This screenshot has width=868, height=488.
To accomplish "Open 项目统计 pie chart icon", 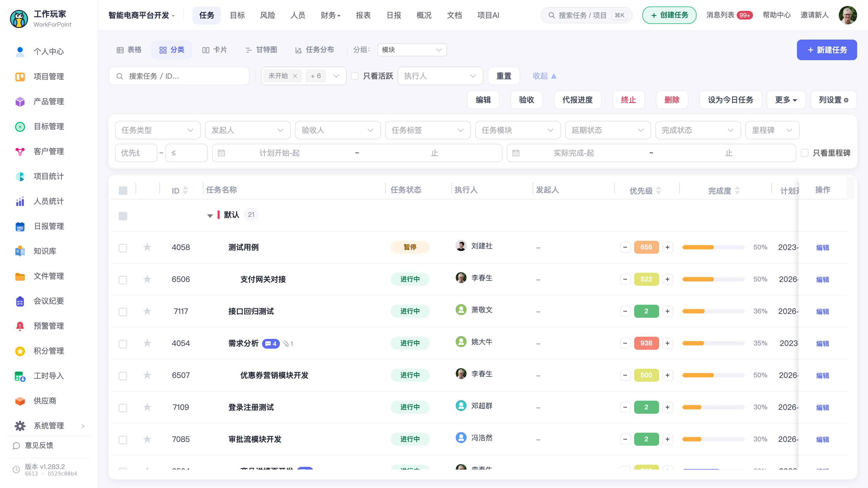I will [x=20, y=176].
